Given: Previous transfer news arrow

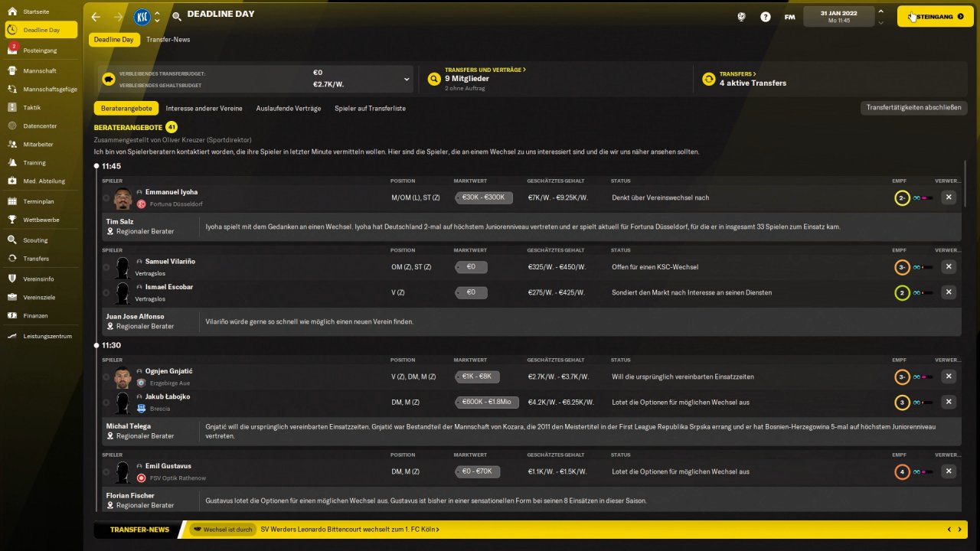Looking at the screenshot, I should 949,529.
